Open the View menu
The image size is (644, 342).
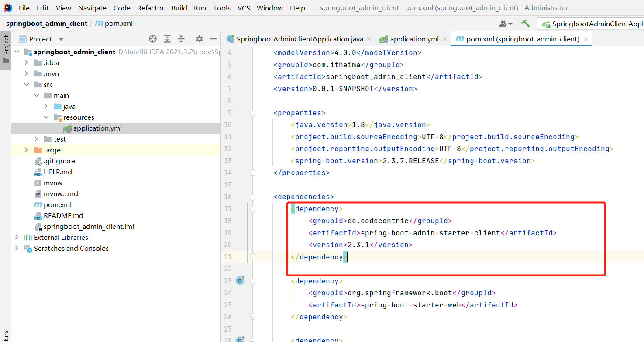click(64, 8)
